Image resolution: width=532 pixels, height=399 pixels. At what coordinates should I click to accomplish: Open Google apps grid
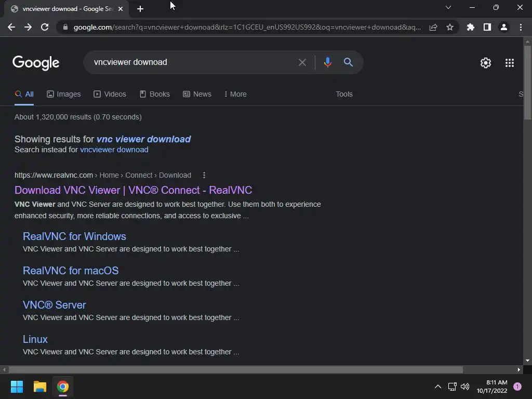click(x=510, y=63)
